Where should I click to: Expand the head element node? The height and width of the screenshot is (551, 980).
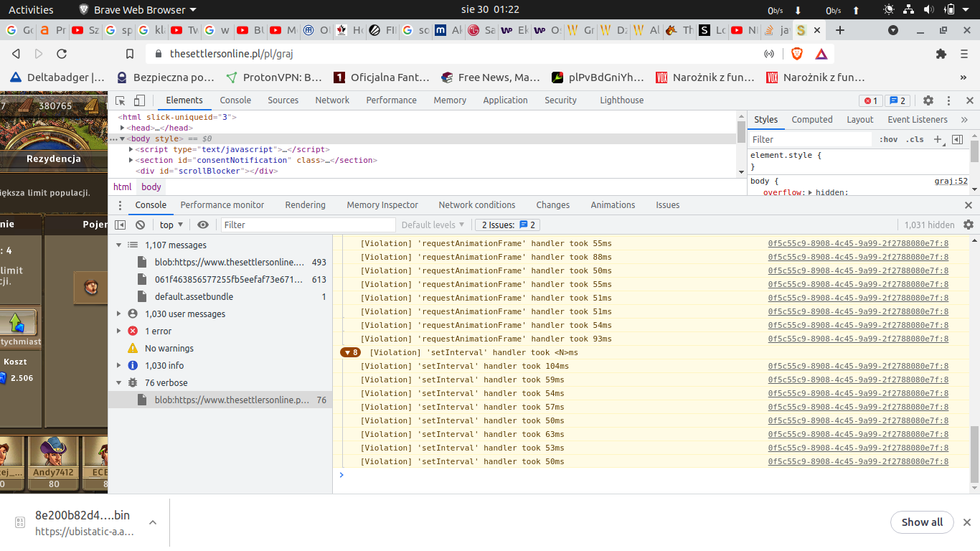(123, 128)
